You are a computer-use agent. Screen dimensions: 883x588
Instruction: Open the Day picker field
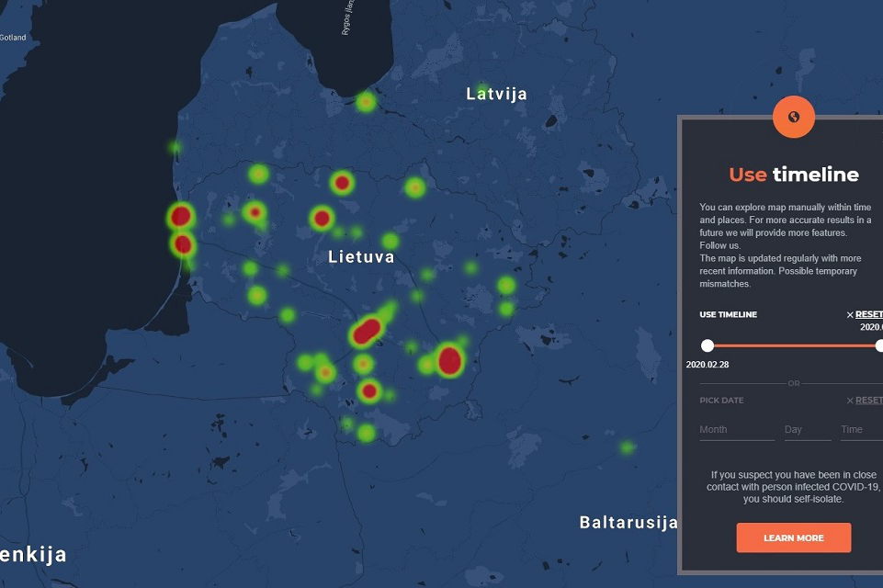[x=807, y=430]
